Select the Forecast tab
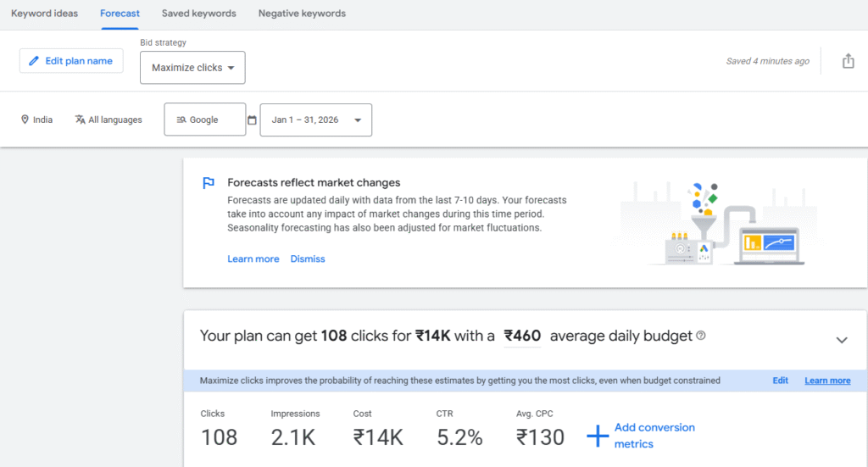868x467 pixels. (120, 14)
